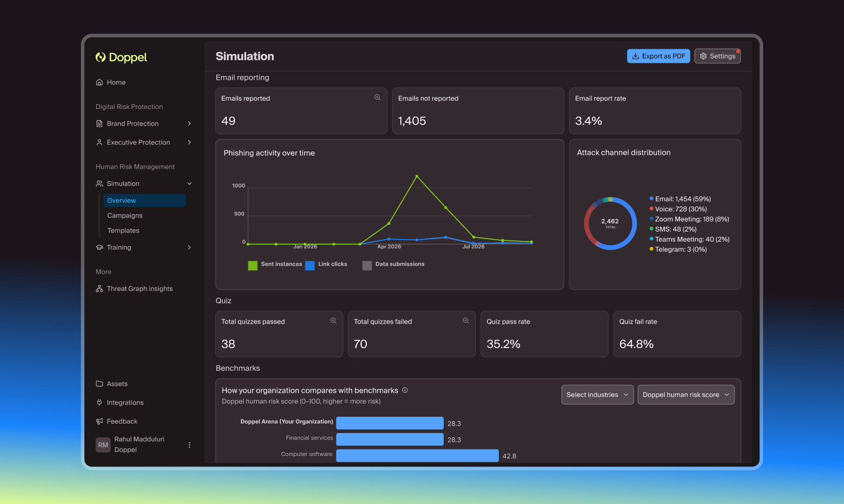Click the Computer software benchmark bar
The width and height of the screenshot is (844, 504).
[x=417, y=455]
